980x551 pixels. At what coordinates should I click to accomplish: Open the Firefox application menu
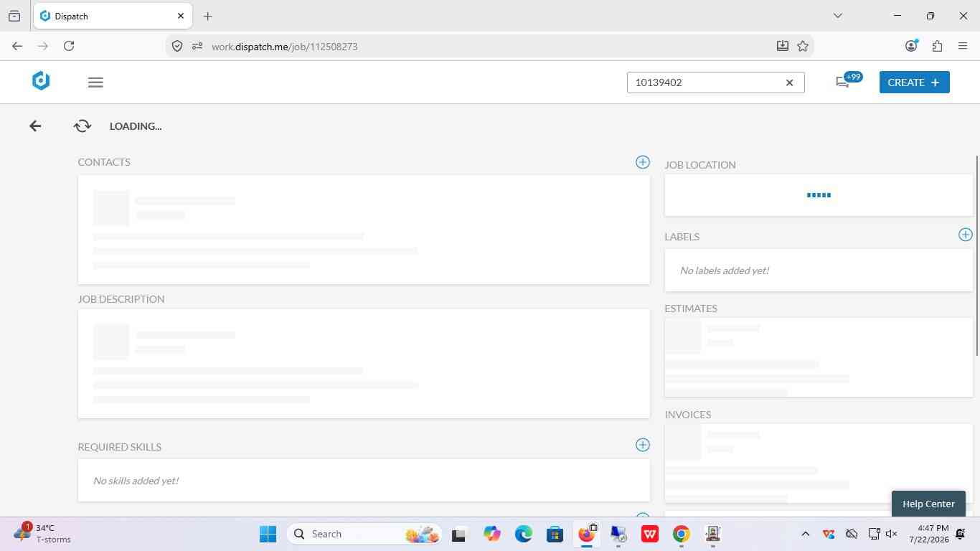(963, 46)
